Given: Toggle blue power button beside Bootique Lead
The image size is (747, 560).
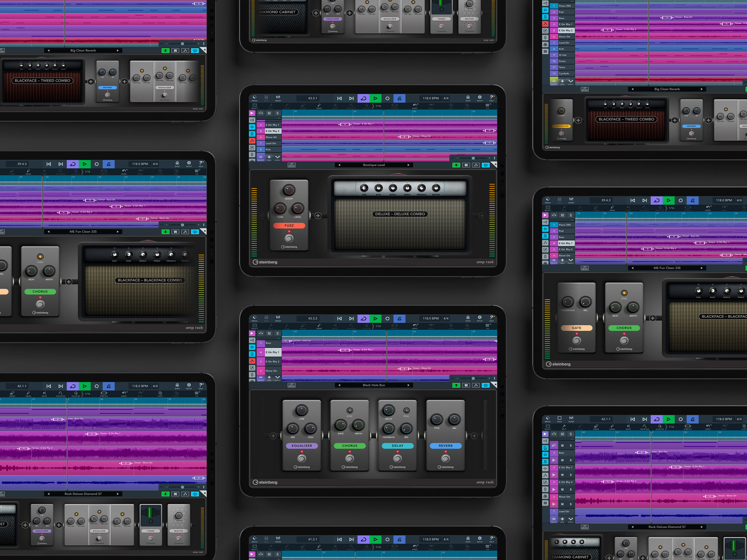Looking at the screenshot, I should coord(486,165).
